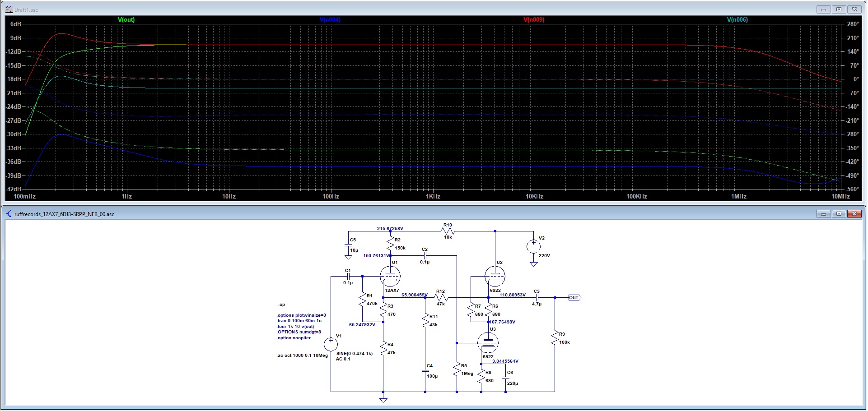Click feedback resistor R12 47k
868x411 pixels.
[441, 298]
